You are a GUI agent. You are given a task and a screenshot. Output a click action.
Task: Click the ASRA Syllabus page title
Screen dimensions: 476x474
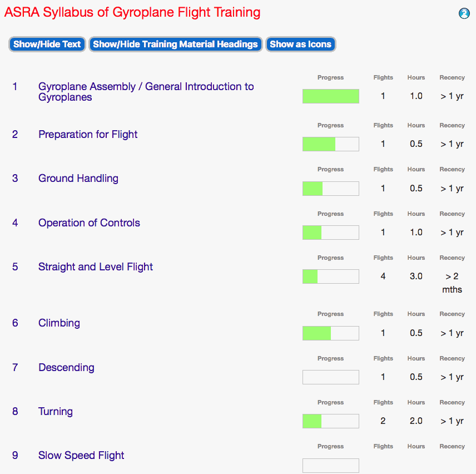click(132, 12)
